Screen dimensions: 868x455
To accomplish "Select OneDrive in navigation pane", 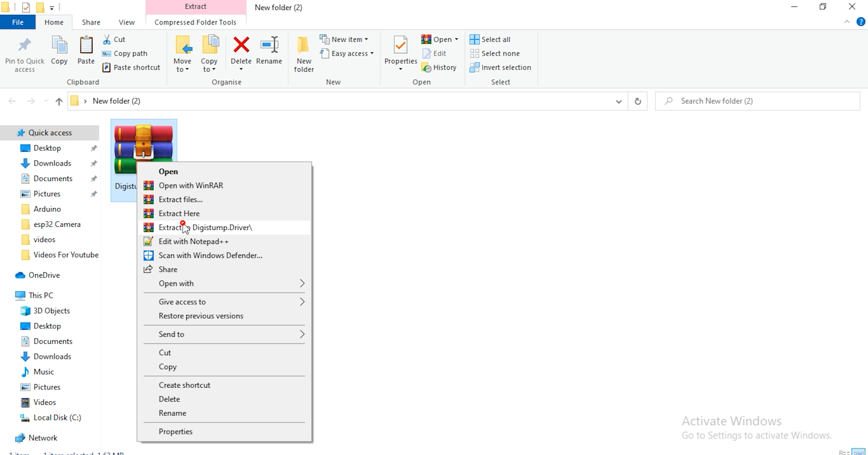I will [44, 275].
